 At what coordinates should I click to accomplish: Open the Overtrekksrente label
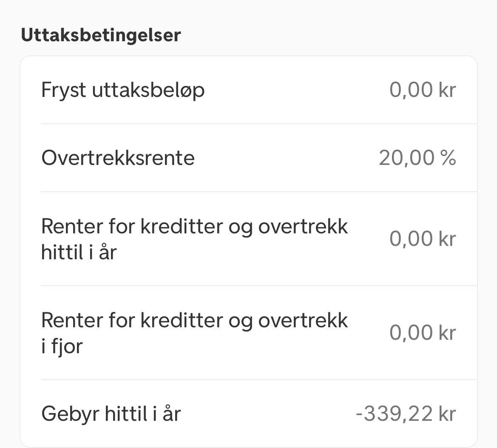click(118, 158)
